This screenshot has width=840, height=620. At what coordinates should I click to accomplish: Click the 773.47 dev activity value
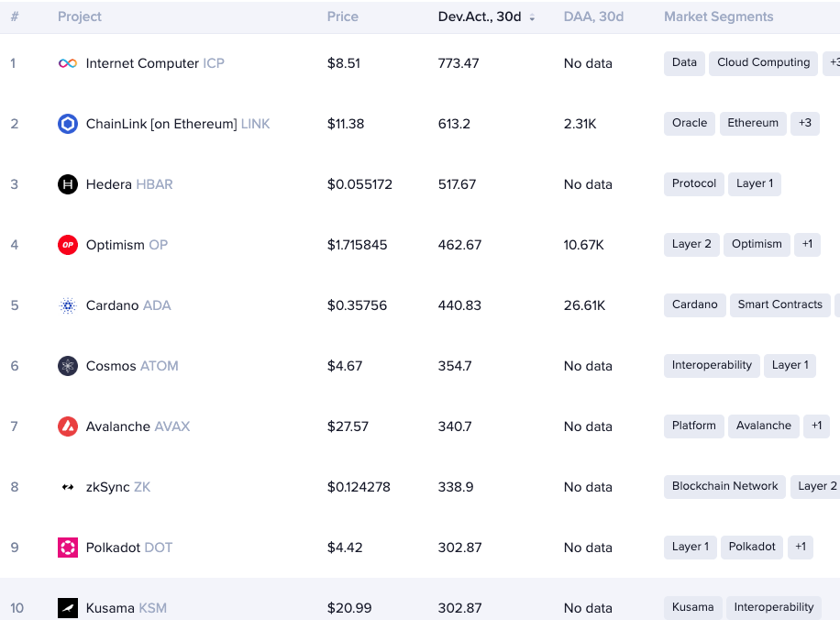458,63
